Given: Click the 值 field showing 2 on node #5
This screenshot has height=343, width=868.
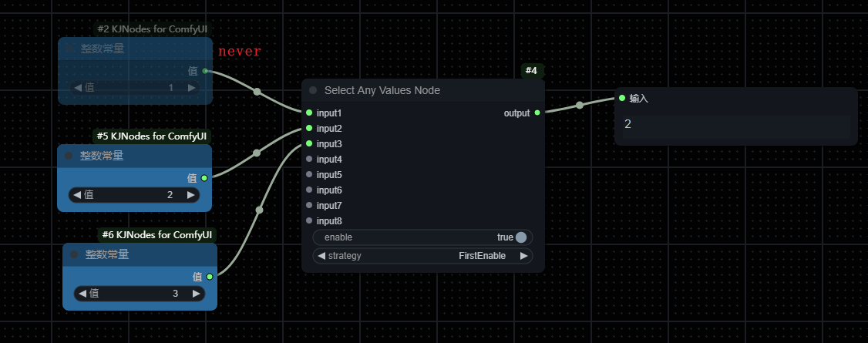Looking at the screenshot, I should click(134, 195).
